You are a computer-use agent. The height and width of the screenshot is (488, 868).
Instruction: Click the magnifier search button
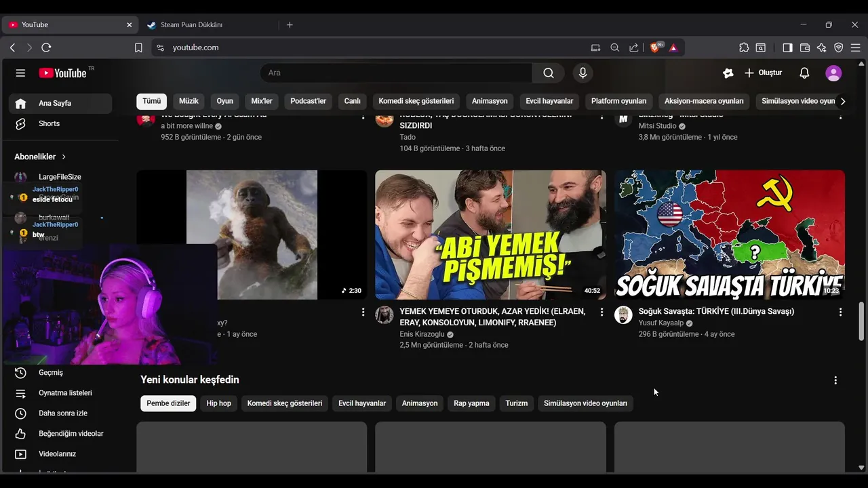[x=549, y=73]
